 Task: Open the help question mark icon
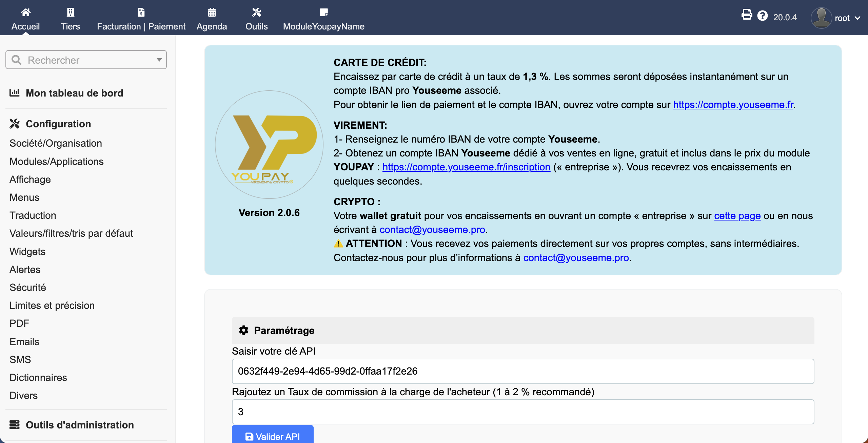pyautogui.click(x=763, y=16)
